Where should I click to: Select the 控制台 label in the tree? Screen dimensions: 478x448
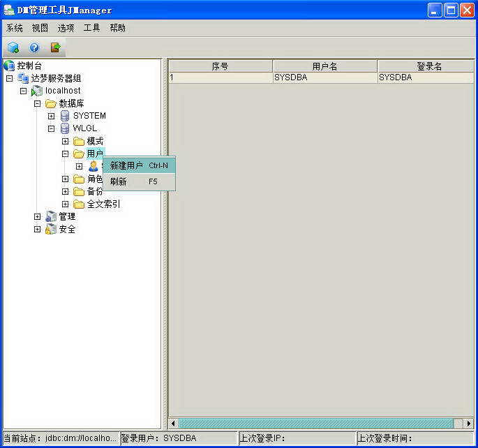click(29, 66)
